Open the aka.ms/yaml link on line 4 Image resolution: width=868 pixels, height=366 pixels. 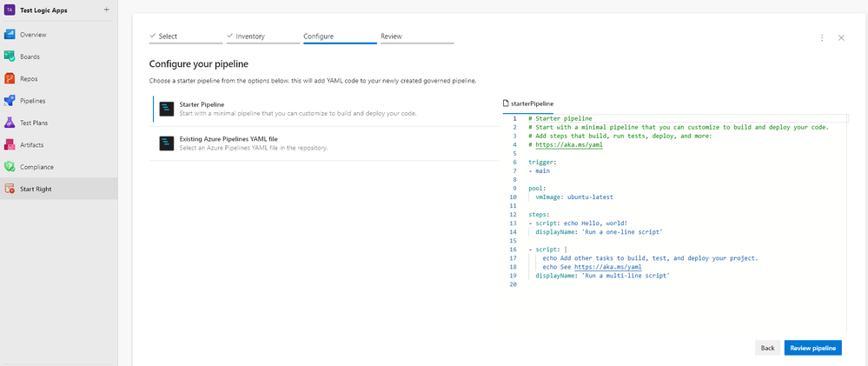pos(568,144)
